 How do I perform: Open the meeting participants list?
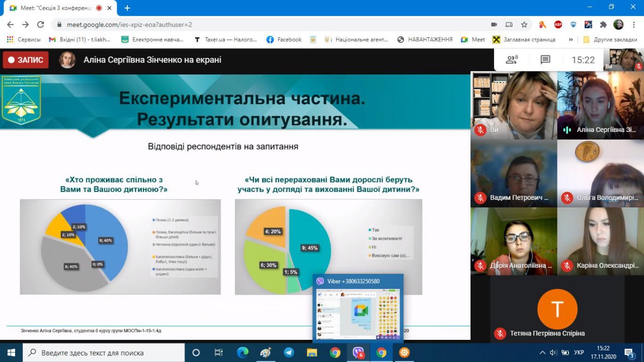coord(512,60)
